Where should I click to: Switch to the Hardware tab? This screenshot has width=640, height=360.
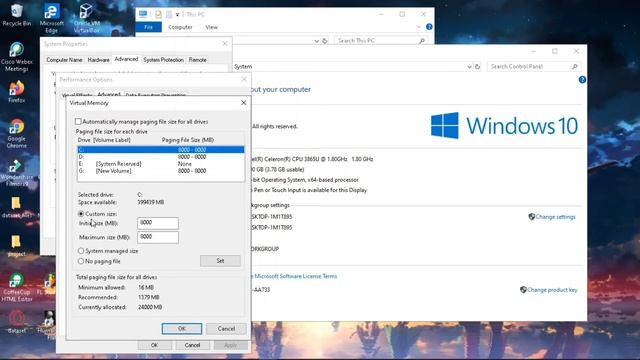pos(98,60)
